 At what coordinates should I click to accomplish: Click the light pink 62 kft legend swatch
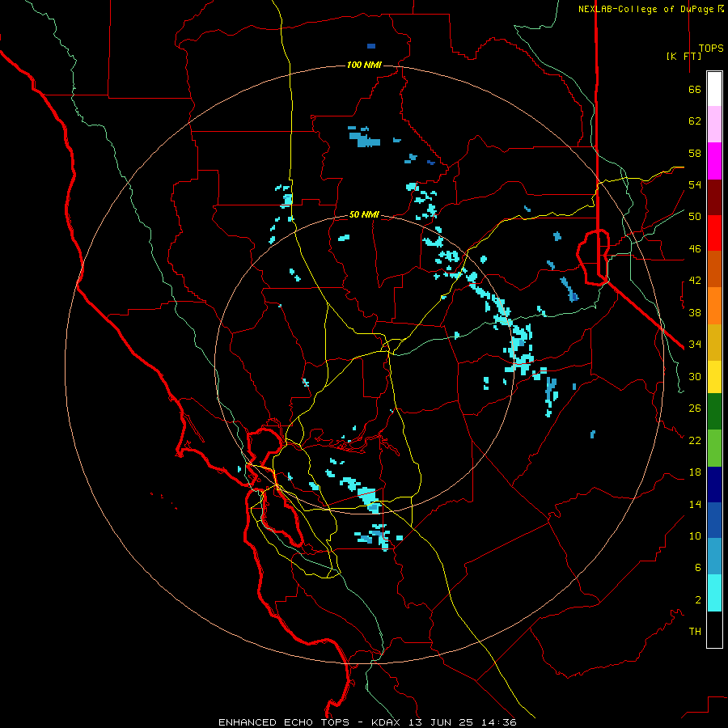(x=714, y=125)
